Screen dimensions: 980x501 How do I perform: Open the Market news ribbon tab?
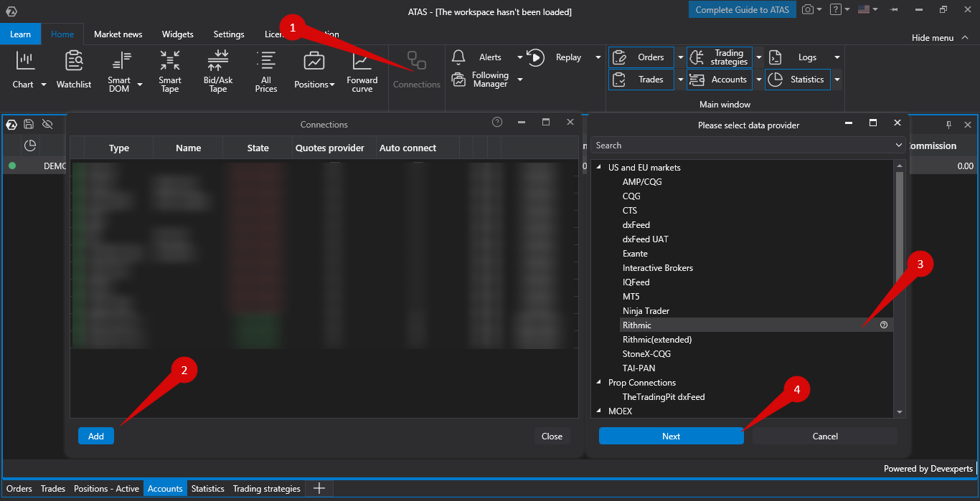[x=118, y=34]
